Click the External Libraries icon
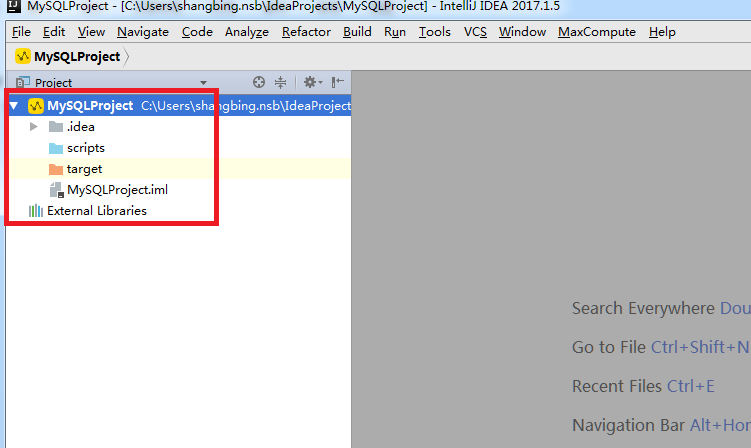 [x=36, y=211]
